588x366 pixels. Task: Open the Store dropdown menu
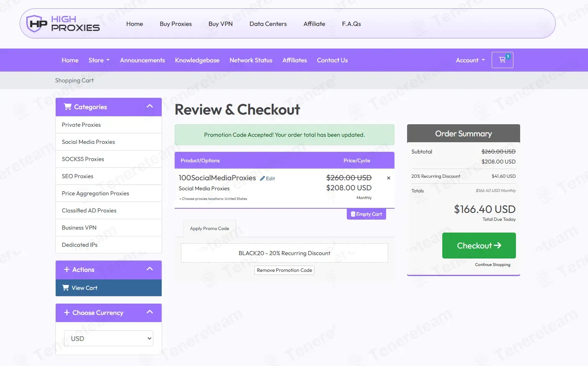(x=99, y=60)
